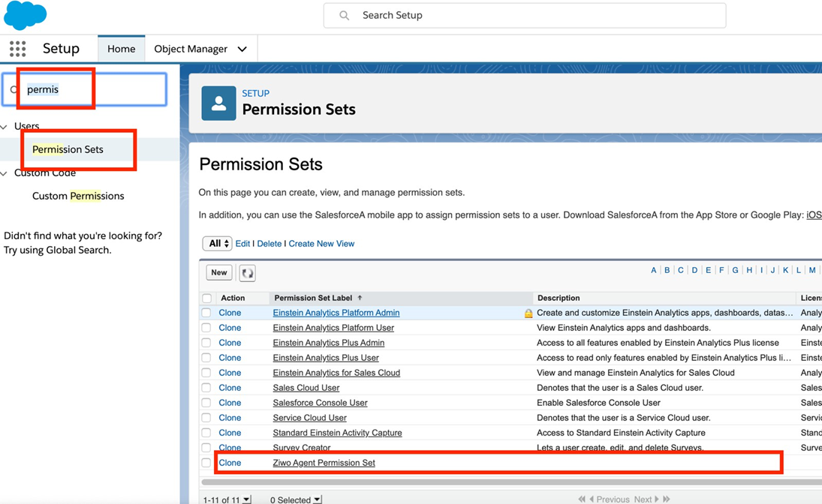822x504 pixels.
Task: Click the Salesforce cloud logo
Action: (26, 15)
